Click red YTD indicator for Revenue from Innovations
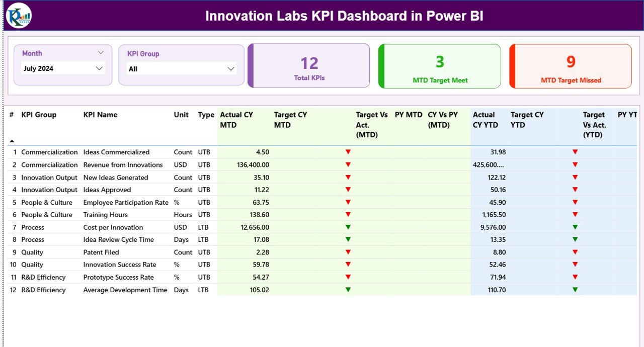The height and width of the screenshot is (347, 644). point(575,164)
